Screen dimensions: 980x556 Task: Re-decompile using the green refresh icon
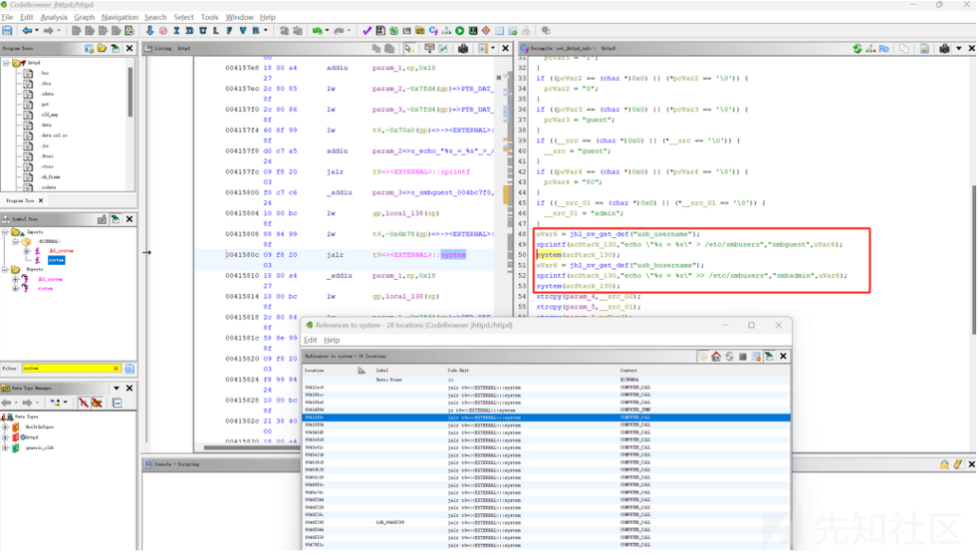click(858, 47)
